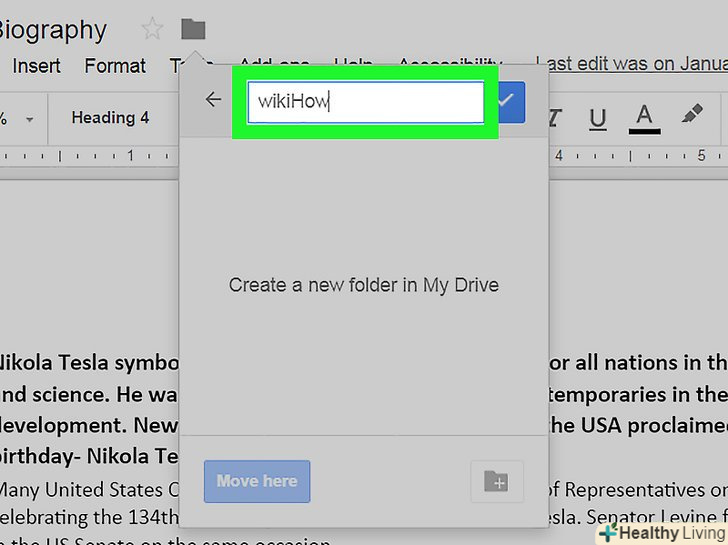Open the Format menu
Viewport: 728px width, 545px height.
coord(115,66)
